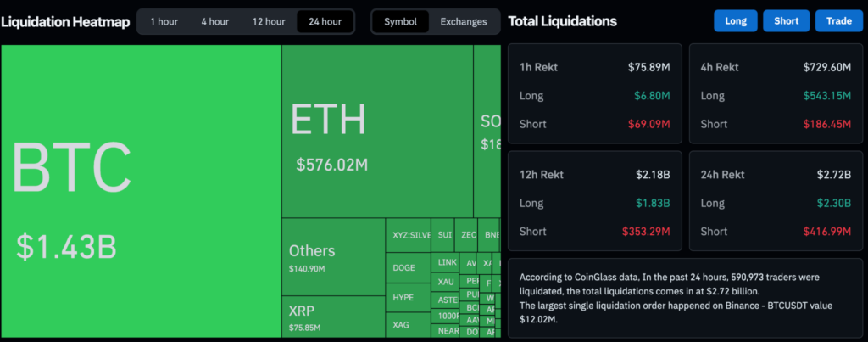Open the ETH heatmap tile
This screenshot has width=868, height=342.
[376, 132]
